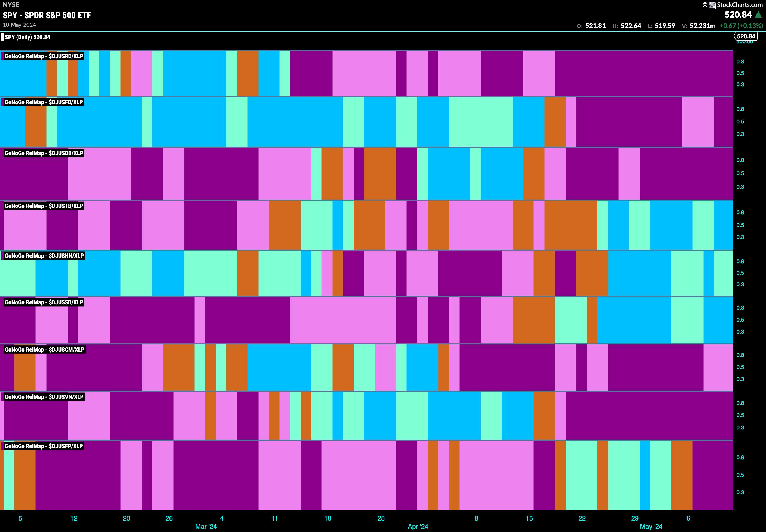Click the green up-arrow price change icon
Image resolution: width=766 pixels, height=532 pixels.
click(x=758, y=15)
